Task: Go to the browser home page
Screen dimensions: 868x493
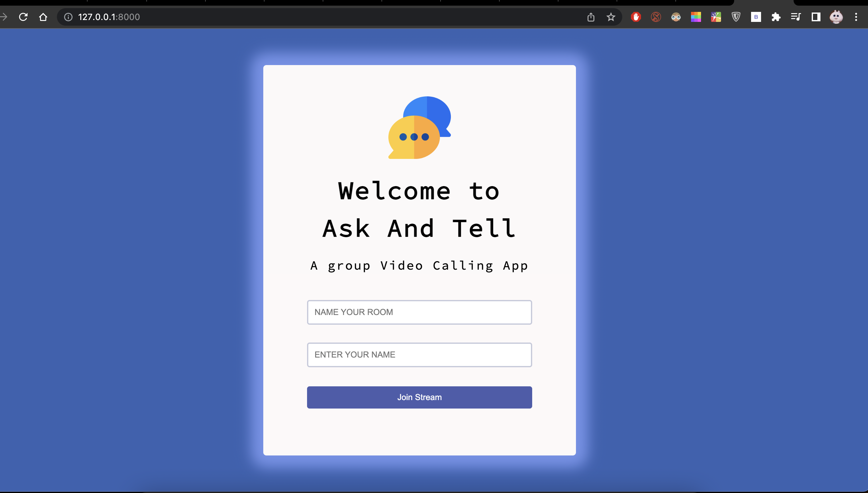Action: pyautogui.click(x=43, y=17)
